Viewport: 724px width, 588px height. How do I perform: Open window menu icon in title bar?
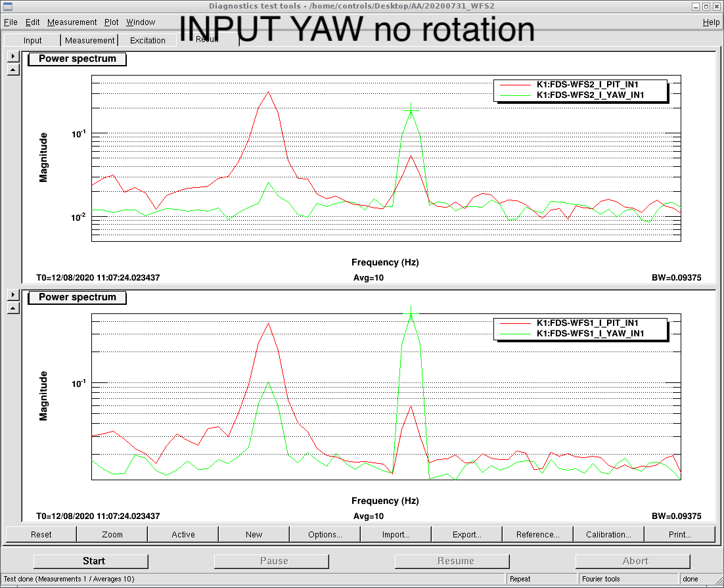[x=8, y=6]
